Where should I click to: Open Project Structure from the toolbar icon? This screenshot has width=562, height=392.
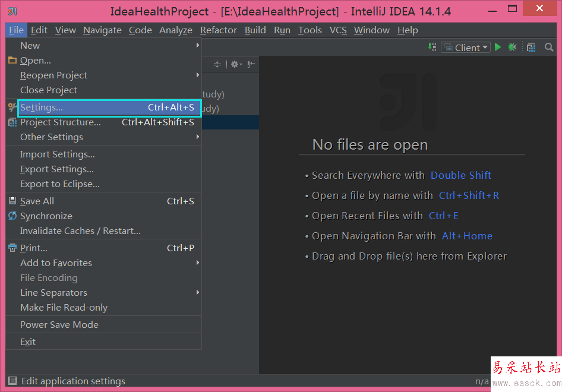pos(531,48)
